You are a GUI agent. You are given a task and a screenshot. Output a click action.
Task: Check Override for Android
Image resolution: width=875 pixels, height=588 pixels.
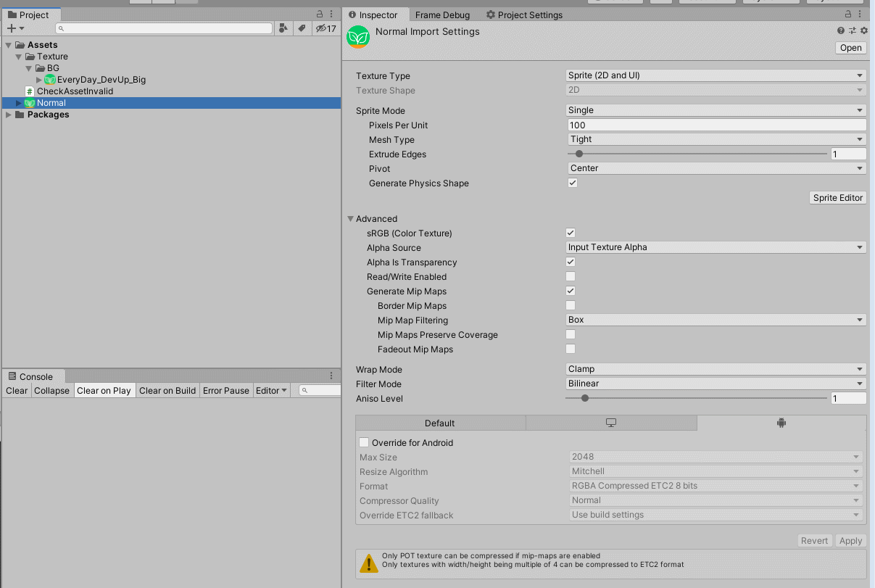click(x=364, y=442)
